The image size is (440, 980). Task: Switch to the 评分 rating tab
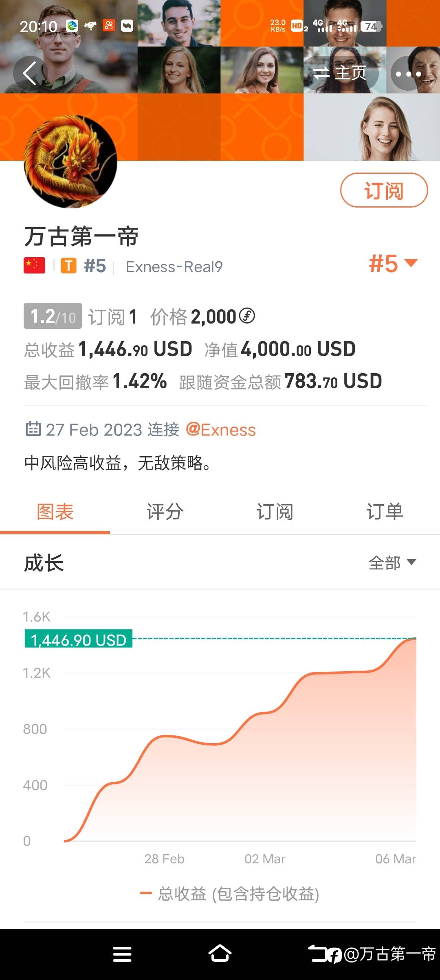click(165, 512)
